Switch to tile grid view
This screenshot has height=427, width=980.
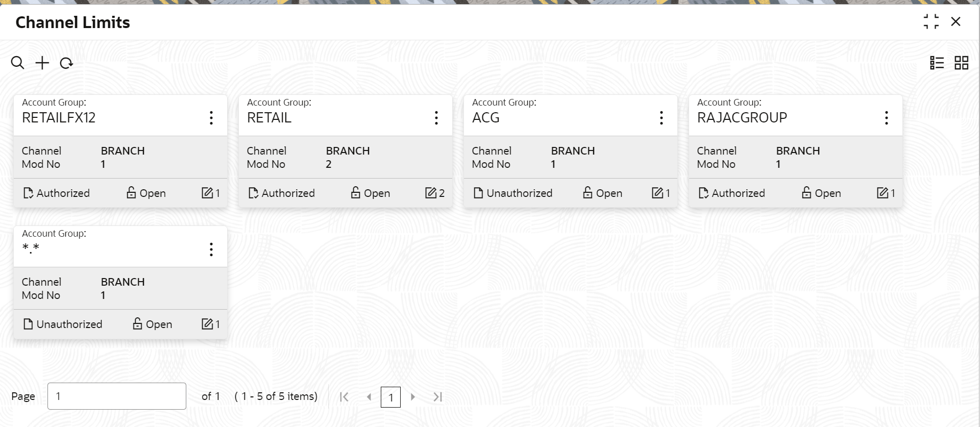[x=962, y=63]
